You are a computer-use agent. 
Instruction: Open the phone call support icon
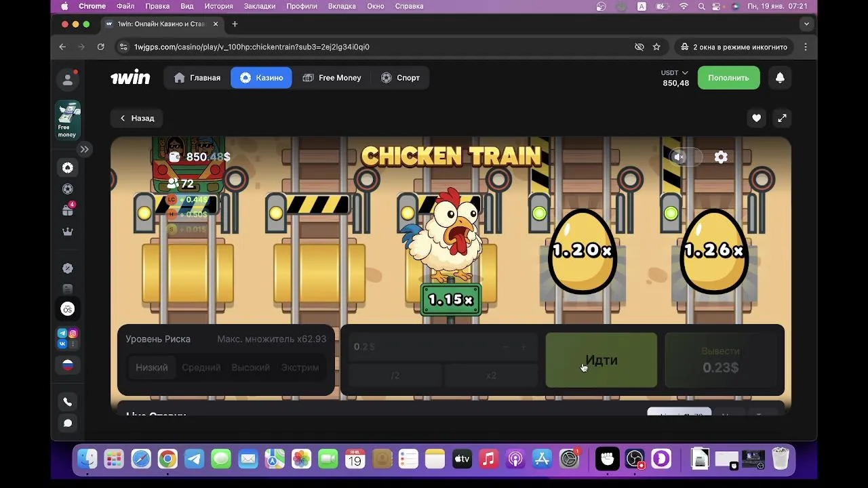point(68,402)
